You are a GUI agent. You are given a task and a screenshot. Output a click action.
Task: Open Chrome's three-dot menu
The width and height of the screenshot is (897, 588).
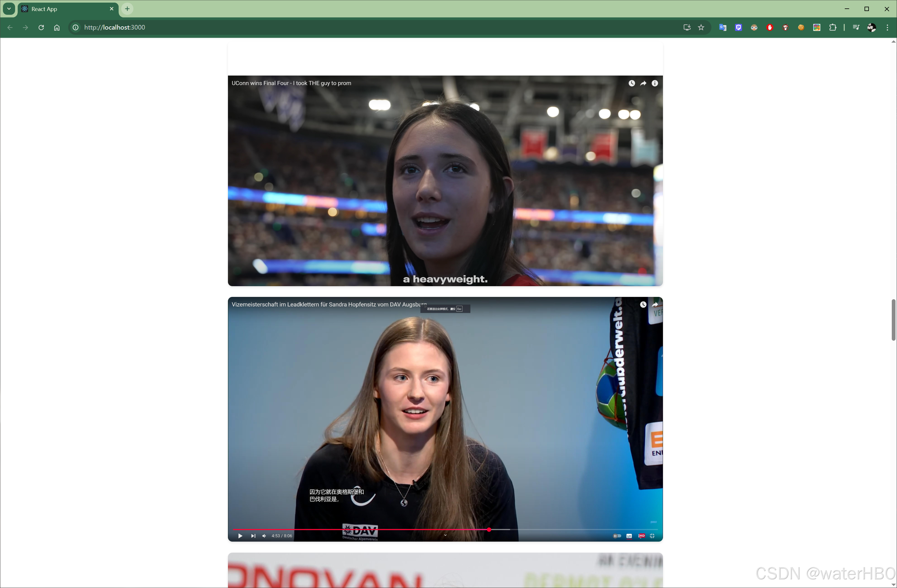(887, 27)
